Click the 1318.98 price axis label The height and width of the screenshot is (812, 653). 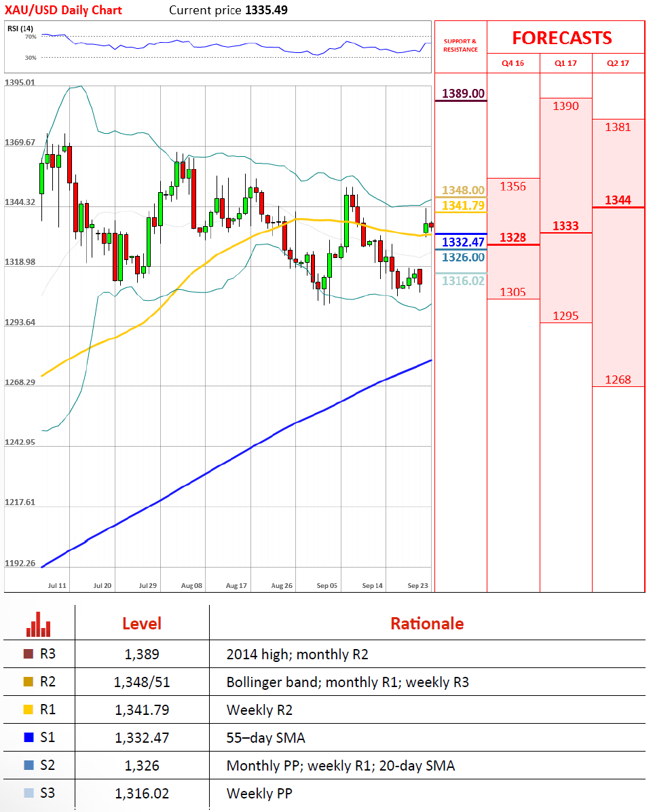(x=20, y=261)
